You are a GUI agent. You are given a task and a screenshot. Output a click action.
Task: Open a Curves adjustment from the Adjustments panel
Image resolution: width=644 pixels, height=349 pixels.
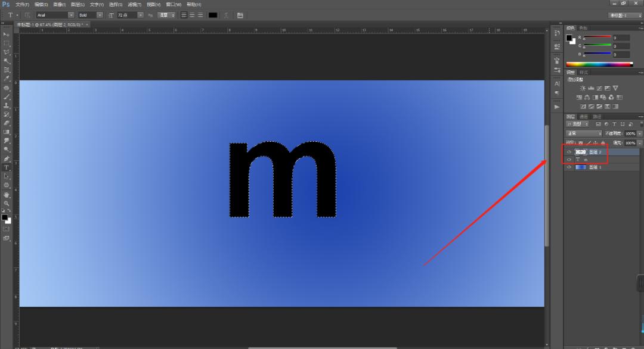[x=599, y=88]
